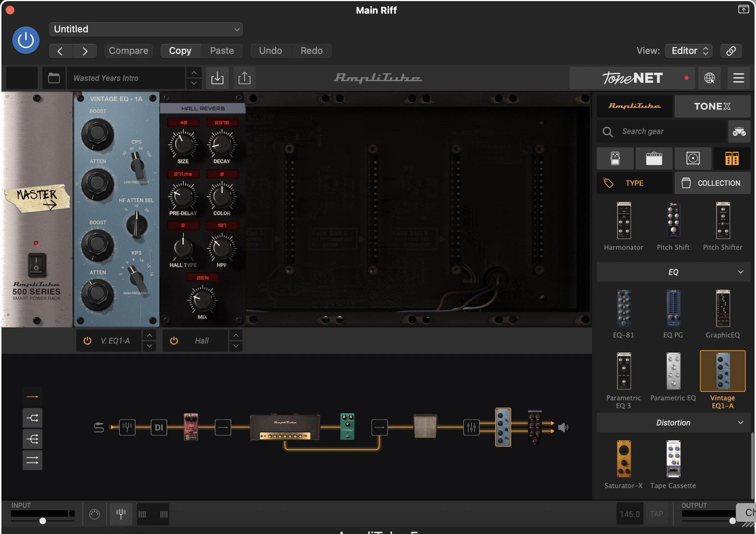Click the export share icon
756x534 pixels.
(245, 78)
